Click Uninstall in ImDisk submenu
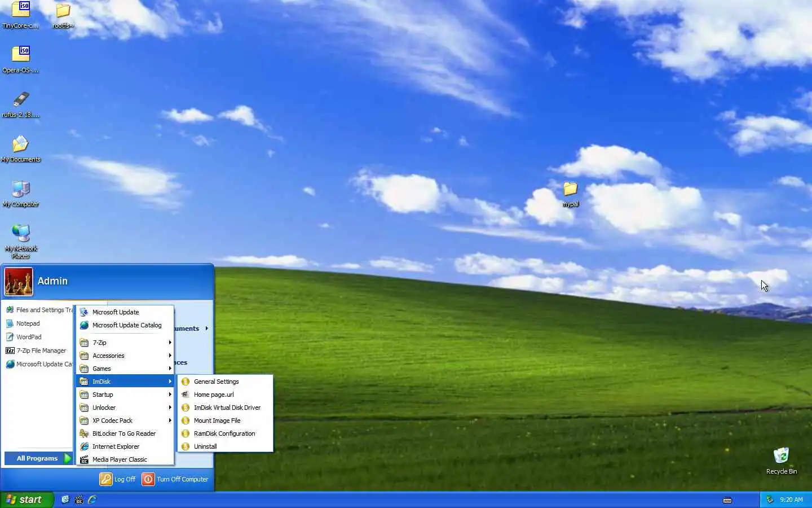The height and width of the screenshot is (508, 812). click(226, 446)
